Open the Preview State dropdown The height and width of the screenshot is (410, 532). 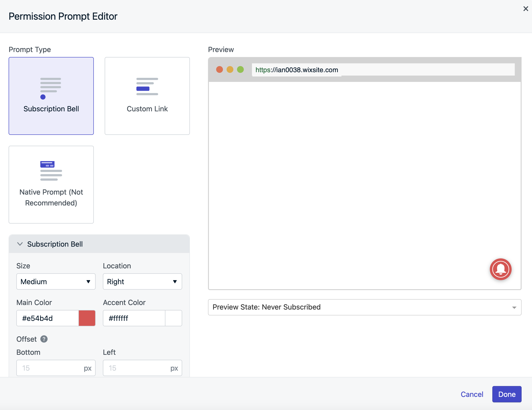point(364,307)
